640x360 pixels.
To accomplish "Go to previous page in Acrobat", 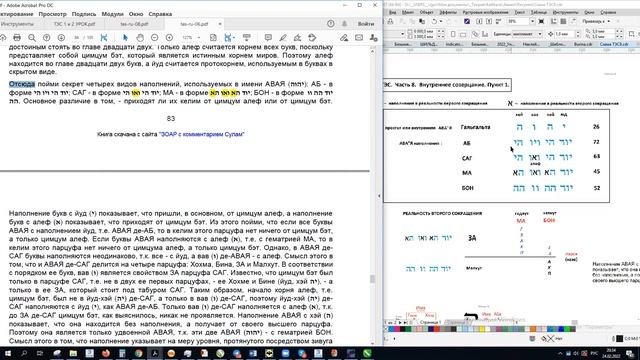I will pyautogui.click(x=47, y=38).
